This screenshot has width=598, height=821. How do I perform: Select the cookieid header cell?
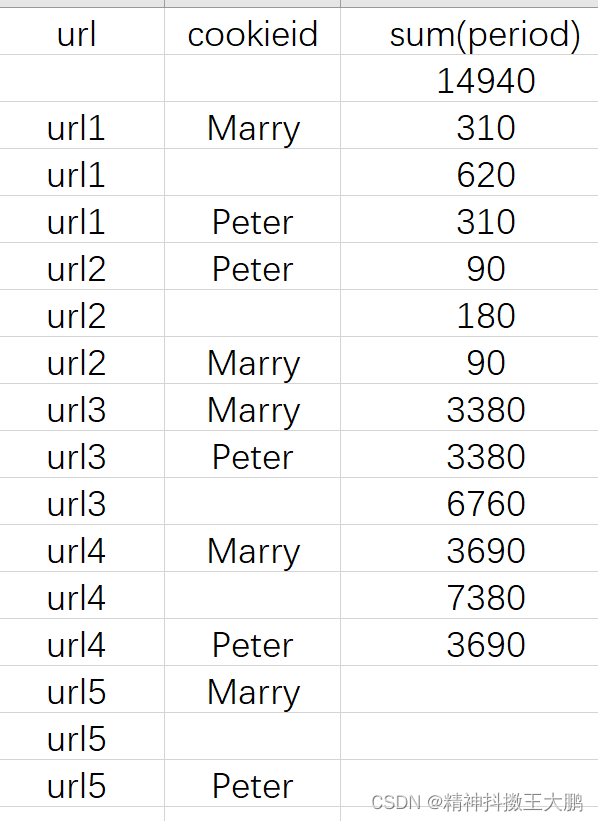252,31
